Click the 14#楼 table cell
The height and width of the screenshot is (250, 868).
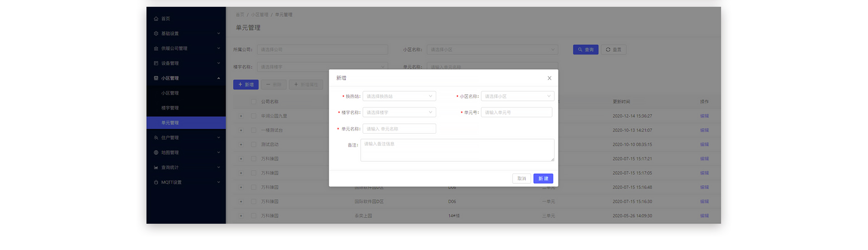point(454,216)
